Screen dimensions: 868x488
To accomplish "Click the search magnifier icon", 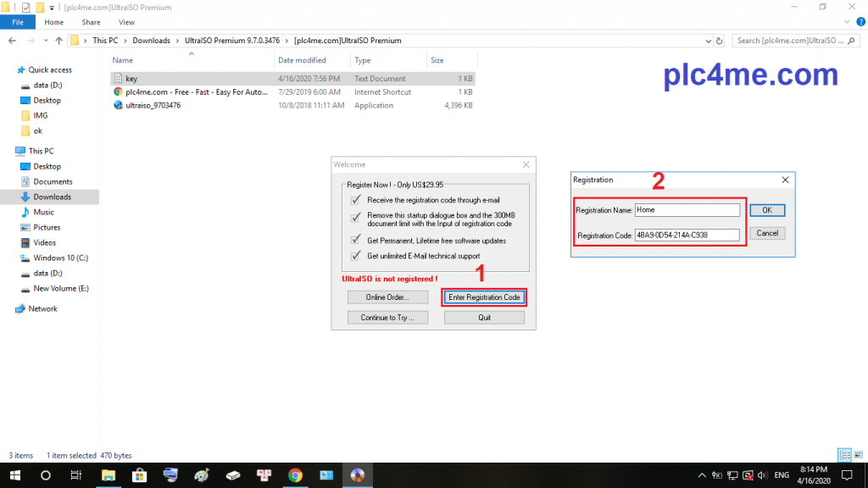I will [x=851, y=41].
